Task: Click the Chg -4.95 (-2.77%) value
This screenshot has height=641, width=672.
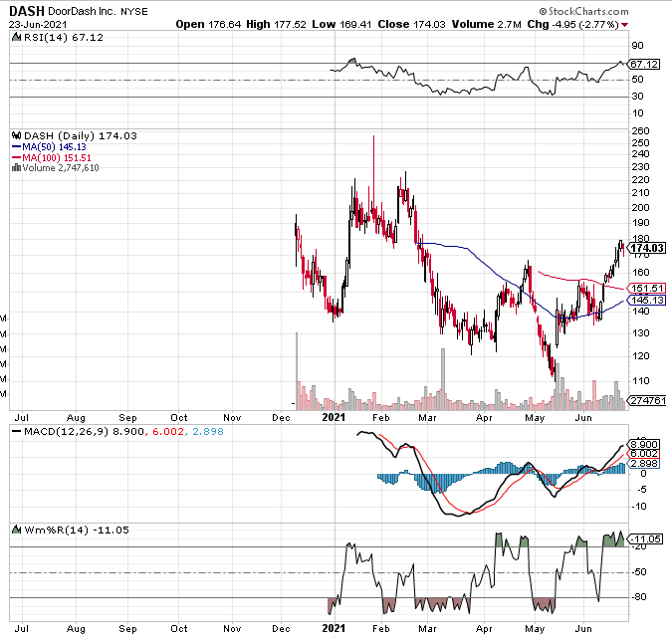Action: pyautogui.click(x=573, y=25)
